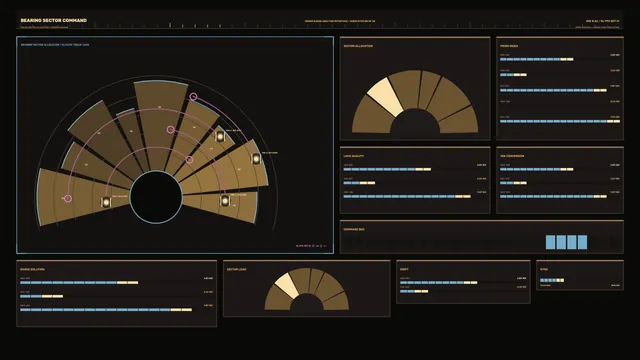This screenshot has height=360, width=640.
Task: Select the track marker in the narrow upper-right sector
Action: click(220, 136)
